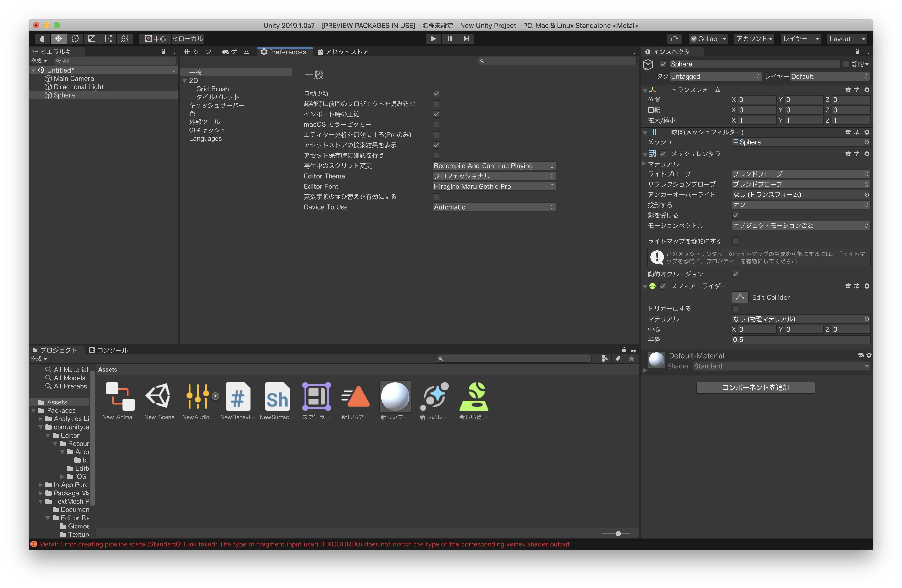Open the Editor Font dropdown
902x588 pixels.
[494, 186]
